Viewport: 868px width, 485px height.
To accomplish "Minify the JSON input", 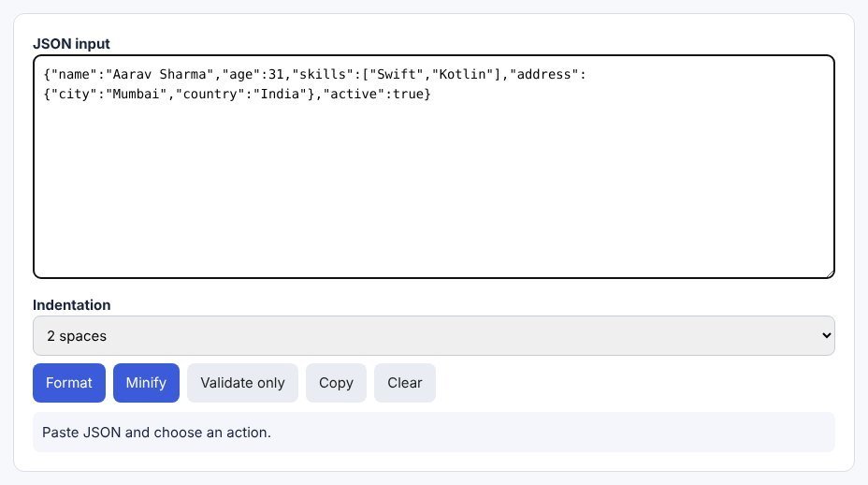I will click(x=146, y=383).
